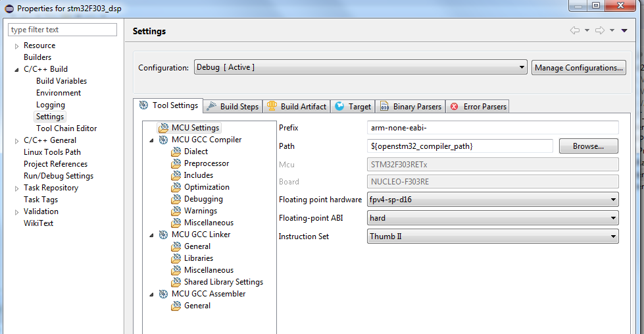Viewport: 644px width, 334px height.
Task: Click the Eclipse icon in the title bar
Action: (9, 8)
